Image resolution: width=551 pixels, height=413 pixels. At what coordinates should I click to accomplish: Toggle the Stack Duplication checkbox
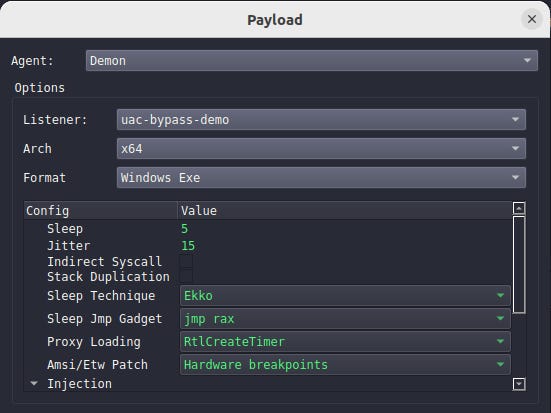tap(186, 277)
